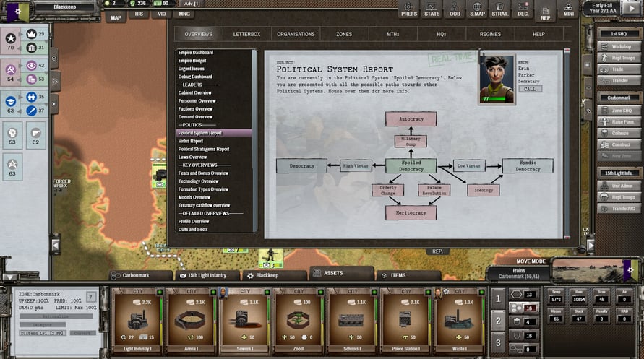
Task: Select page 3 button in bottom bar
Action: pyautogui.click(x=498, y=342)
